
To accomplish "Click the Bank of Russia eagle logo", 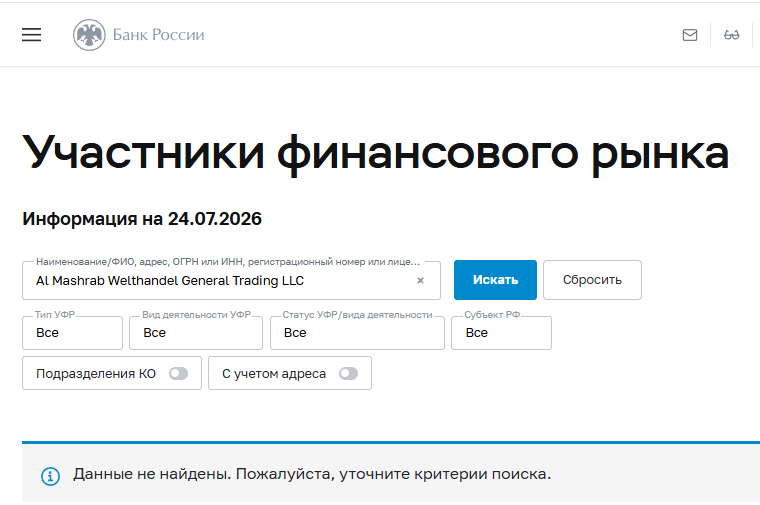I will pos(89,35).
